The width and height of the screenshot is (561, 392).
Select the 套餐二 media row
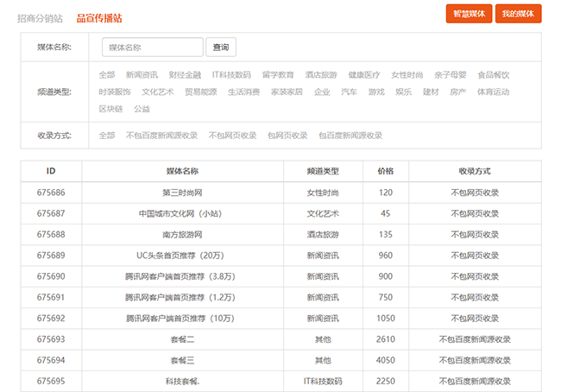pyautogui.click(x=280, y=339)
